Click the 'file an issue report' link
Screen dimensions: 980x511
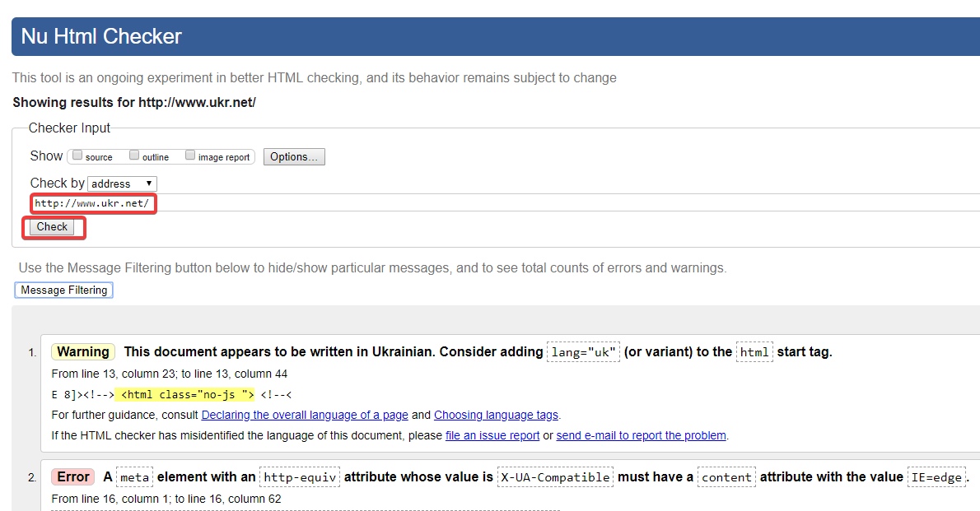[492, 435]
